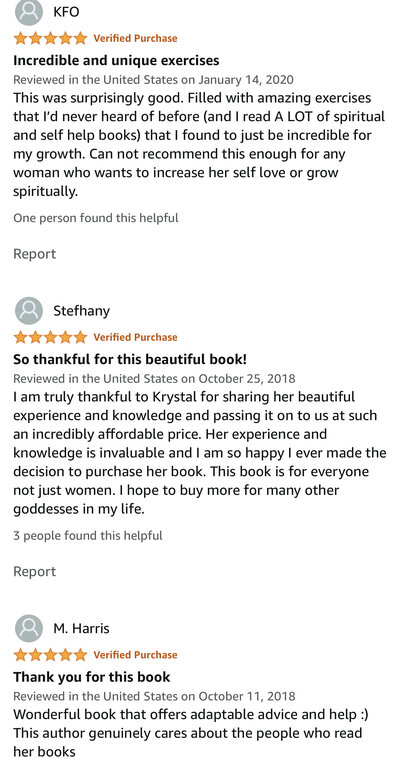Image resolution: width=400 pixels, height=758 pixels.
Task: Report the review by Stefhany
Action: point(34,571)
